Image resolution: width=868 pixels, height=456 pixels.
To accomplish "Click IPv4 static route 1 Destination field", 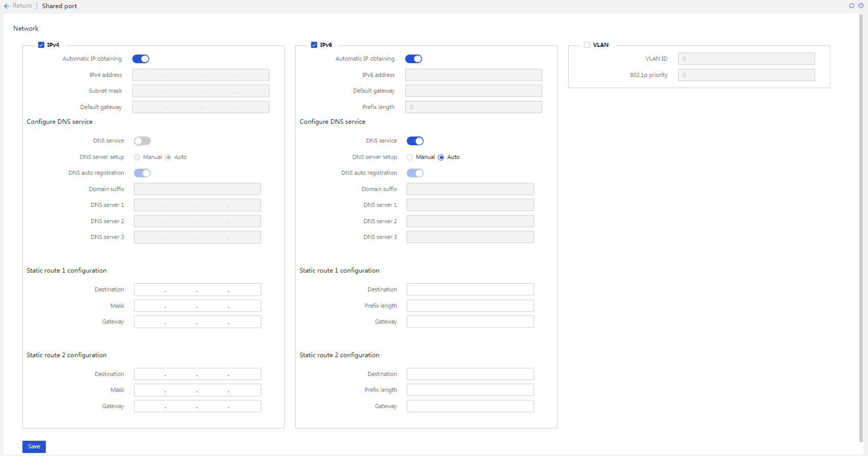I will coord(198,290).
